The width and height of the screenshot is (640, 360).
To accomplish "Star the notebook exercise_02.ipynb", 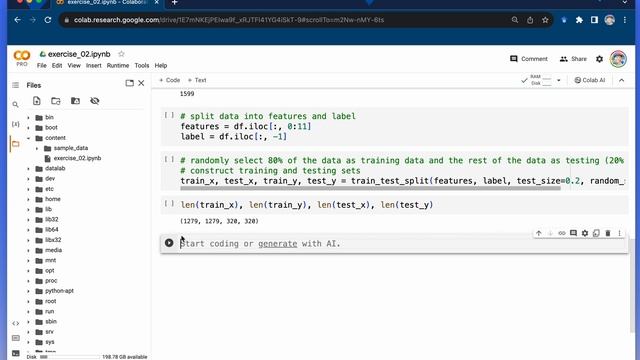I will 121,54.
